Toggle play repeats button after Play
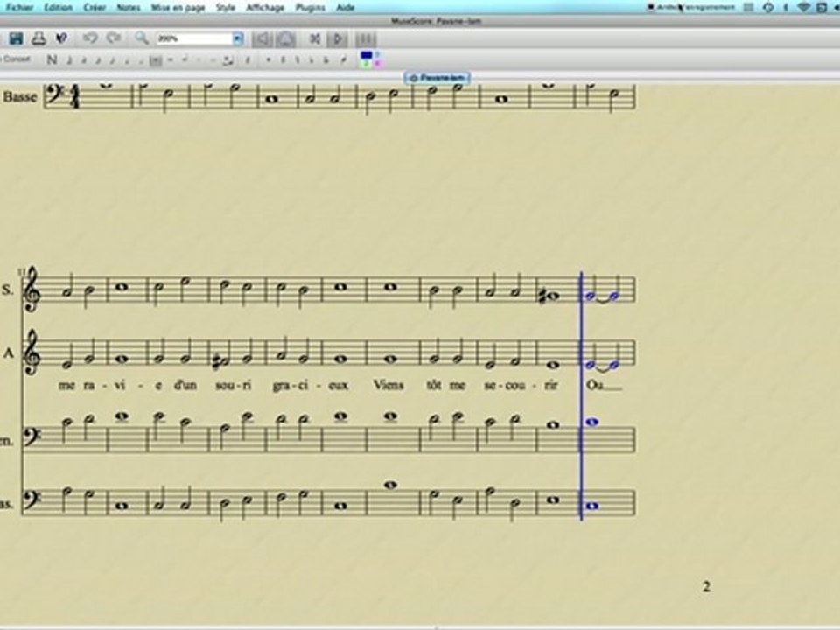Viewport: 840px width, 630px height. [366, 38]
